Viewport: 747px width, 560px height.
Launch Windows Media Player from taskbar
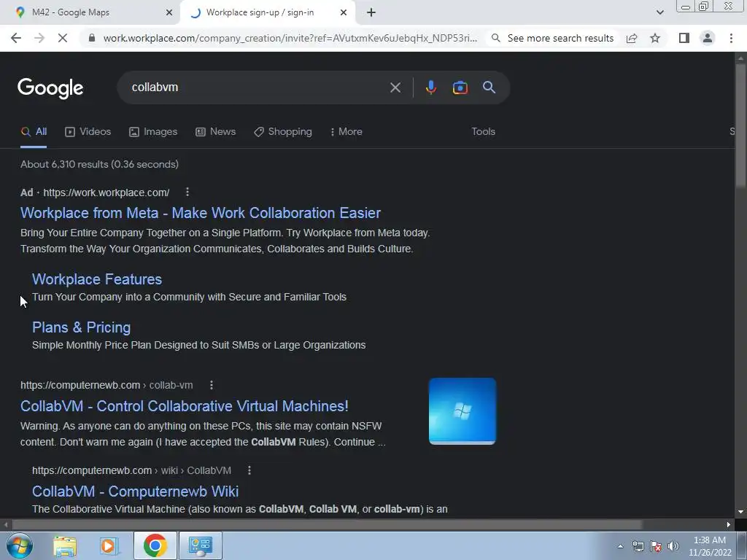[109, 545]
